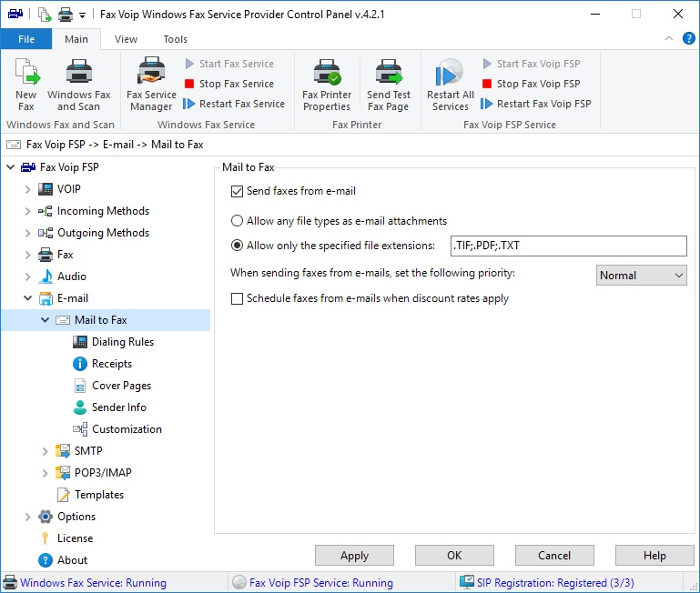Viewport: 700px width, 593px height.
Task: Select E-mail node in tree
Action: (x=72, y=298)
